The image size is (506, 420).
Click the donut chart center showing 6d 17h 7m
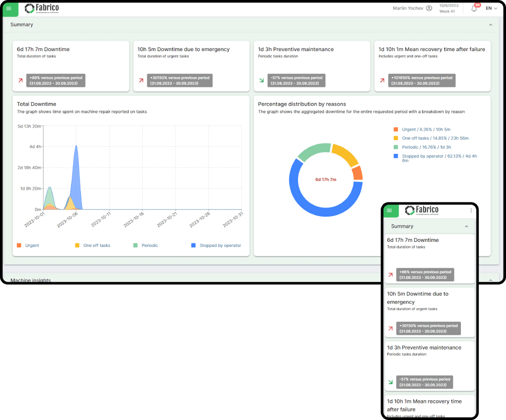coord(326,180)
